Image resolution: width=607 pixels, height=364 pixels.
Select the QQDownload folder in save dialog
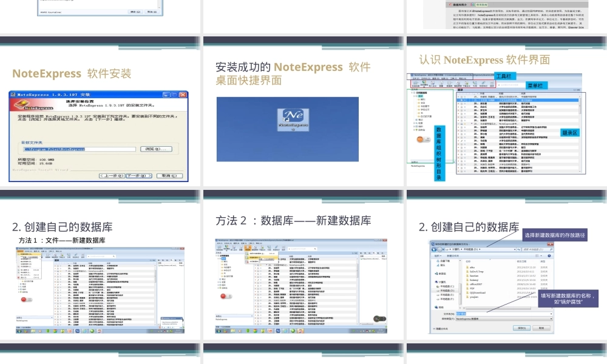click(476, 293)
